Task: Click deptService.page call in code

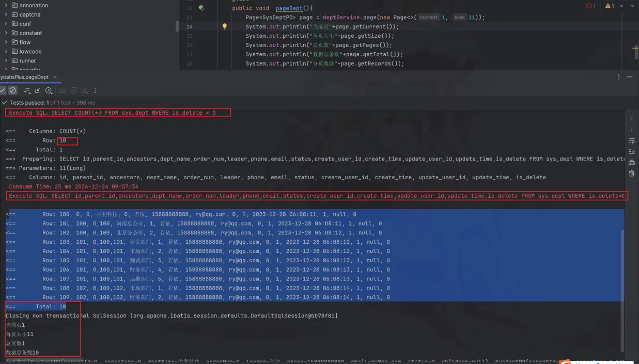Action: tap(350, 18)
